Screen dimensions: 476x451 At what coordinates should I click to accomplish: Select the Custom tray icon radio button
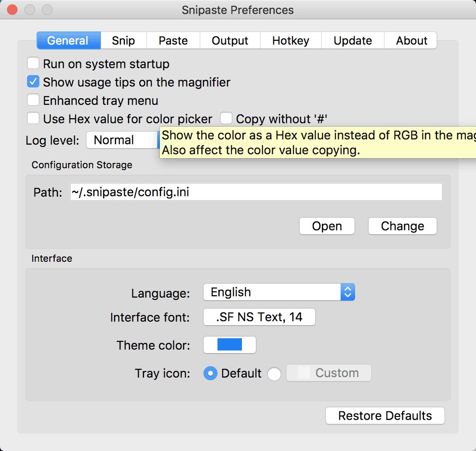click(x=274, y=374)
